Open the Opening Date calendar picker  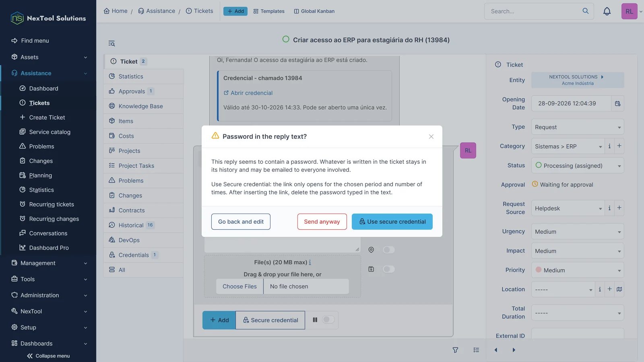pyautogui.click(x=617, y=103)
